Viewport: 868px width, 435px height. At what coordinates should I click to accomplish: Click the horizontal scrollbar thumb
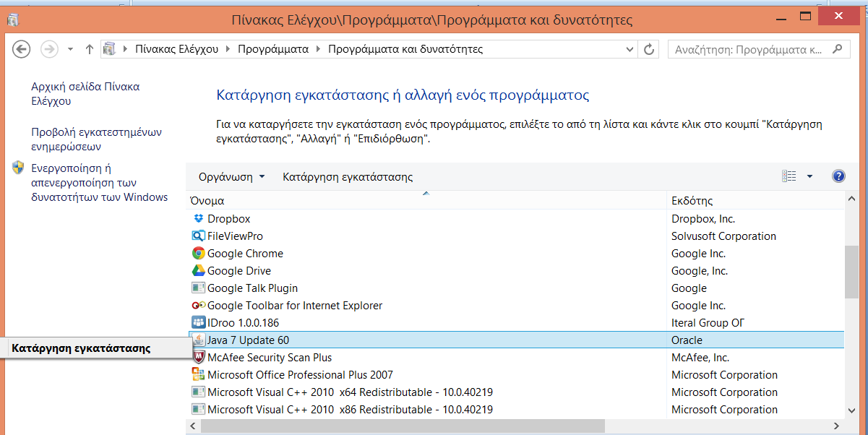(403, 426)
